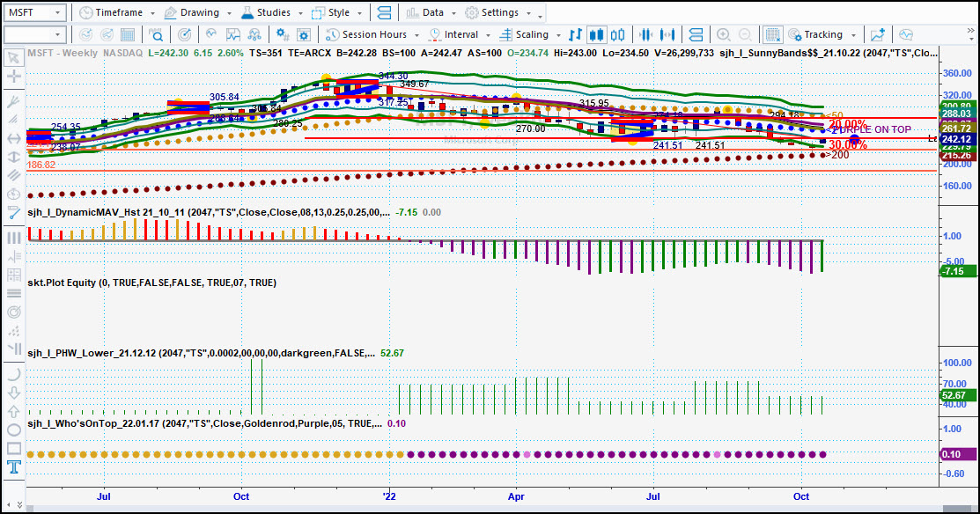Viewport: 980px width, 514px height.
Task: Click the sjh_I_SunnyBands study label
Action: (x=829, y=53)
